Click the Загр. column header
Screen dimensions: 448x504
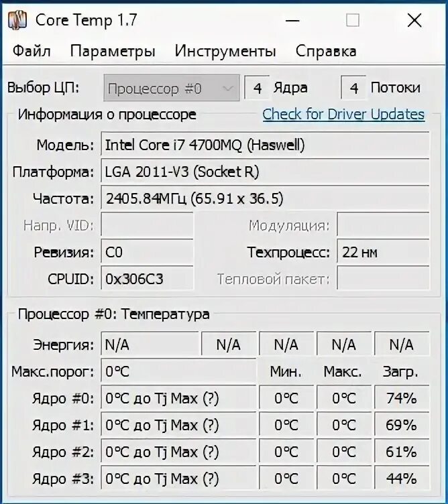(401, 373)
